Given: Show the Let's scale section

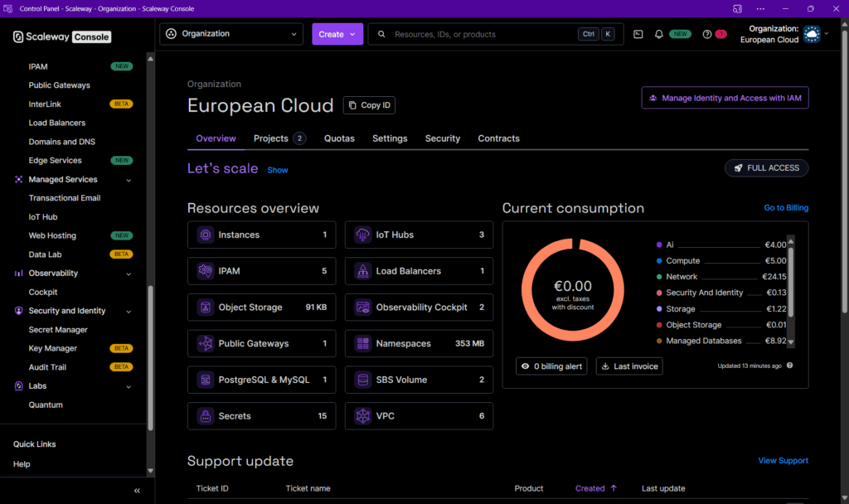Looking at the screenshot, I should click(277, 170).
